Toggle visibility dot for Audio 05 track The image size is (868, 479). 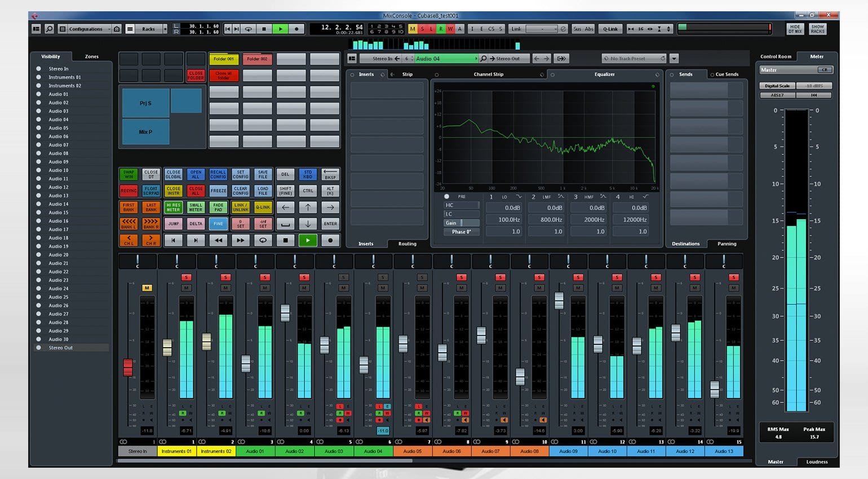39,128
